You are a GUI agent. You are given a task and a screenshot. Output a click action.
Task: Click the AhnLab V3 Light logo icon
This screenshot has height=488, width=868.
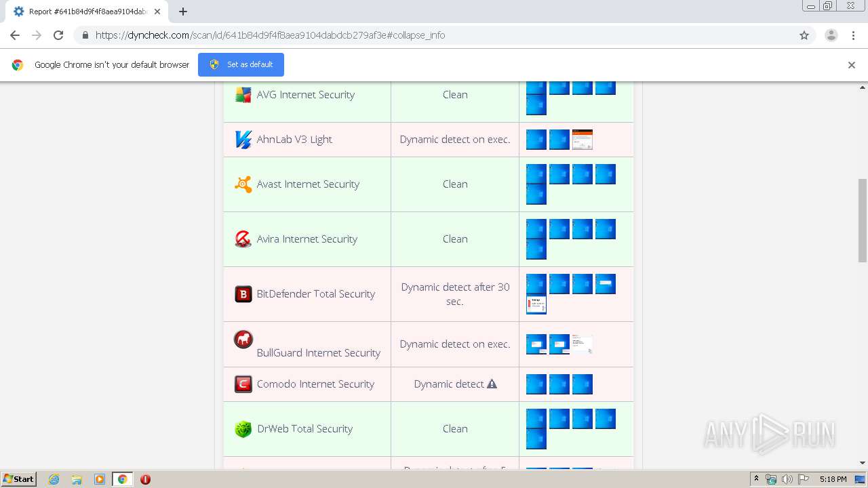coord(243,140)
